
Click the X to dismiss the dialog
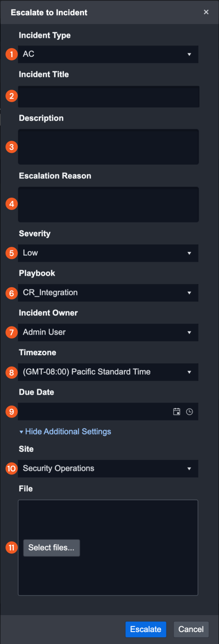tap(206, 12)
